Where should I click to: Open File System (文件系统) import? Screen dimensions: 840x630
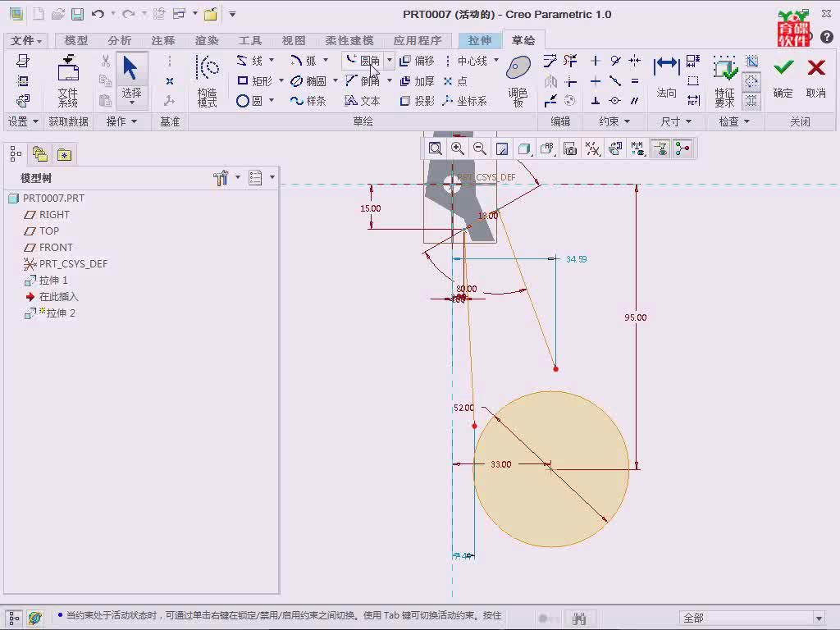68,81
